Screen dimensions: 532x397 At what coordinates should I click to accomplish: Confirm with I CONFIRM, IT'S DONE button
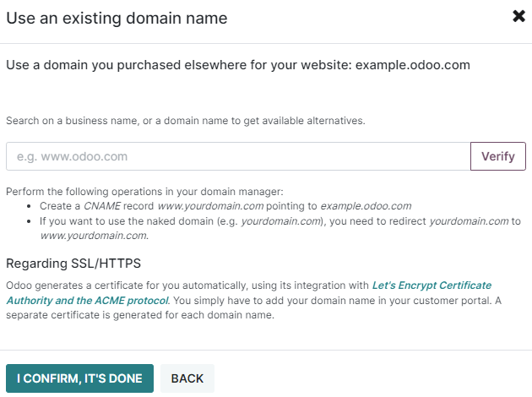pos(79,378)
